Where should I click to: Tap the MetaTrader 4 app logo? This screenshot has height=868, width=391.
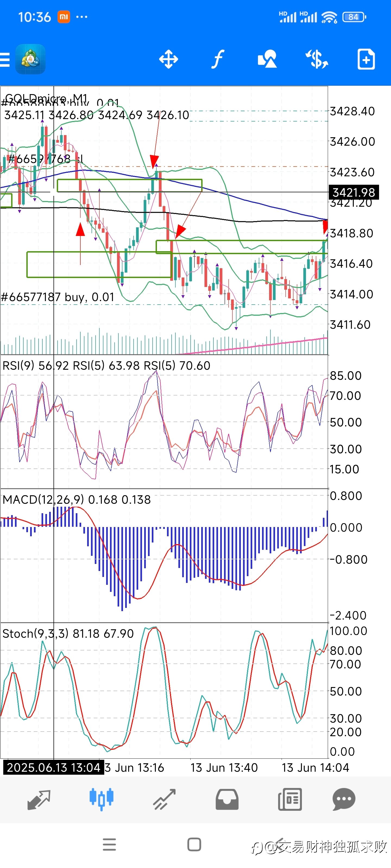[x=30, y=59]
